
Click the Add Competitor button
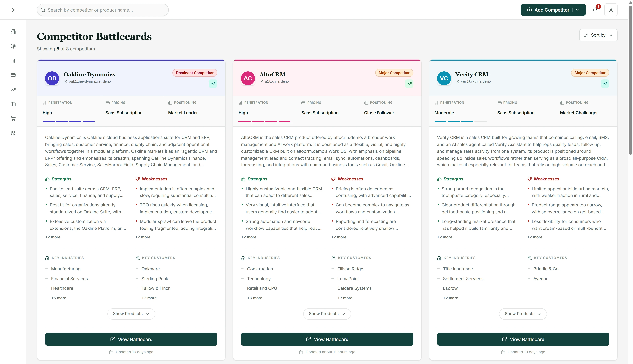coord(548,10)
